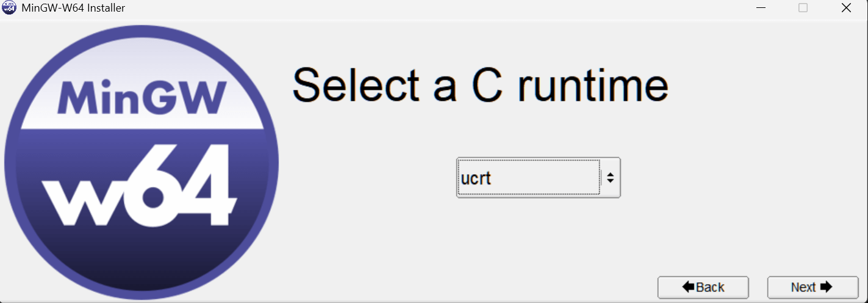Click the MinGW-W64 icon in the title bar
The height and width of the screenshot is (303, 868).
click(x=9, y=9)
